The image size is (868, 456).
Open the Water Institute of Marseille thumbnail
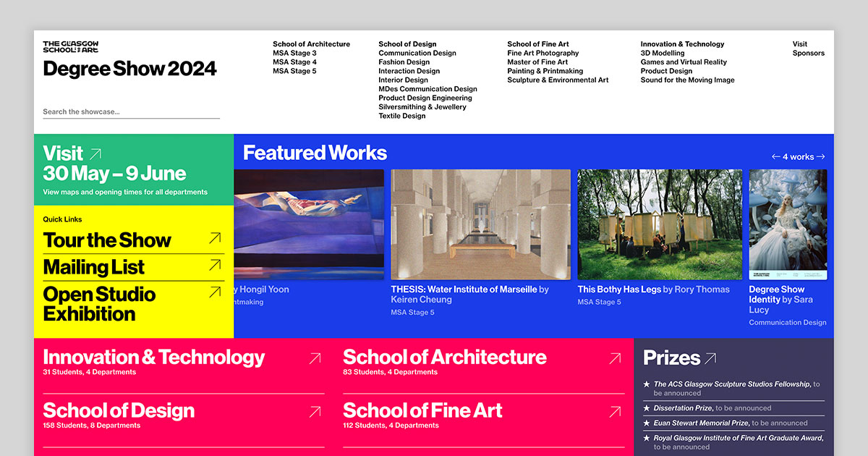480,224
